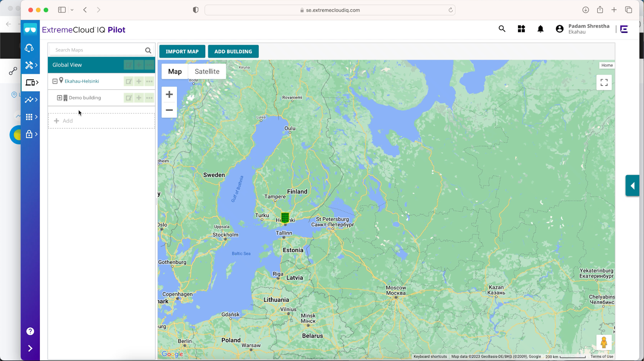Open the apps grid icon in header
The height and width of the screenshot is (361, 644).
(521, 29)
